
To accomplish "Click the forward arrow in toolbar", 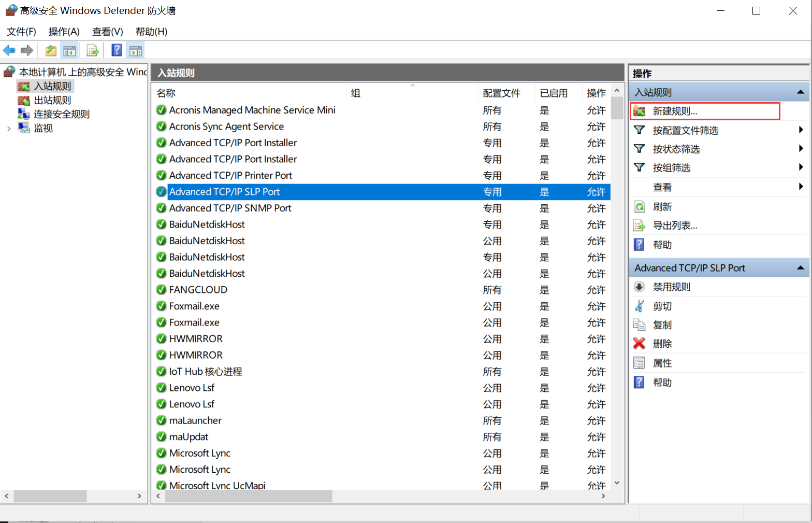I will pyautogui.click(x=27, y=50).
